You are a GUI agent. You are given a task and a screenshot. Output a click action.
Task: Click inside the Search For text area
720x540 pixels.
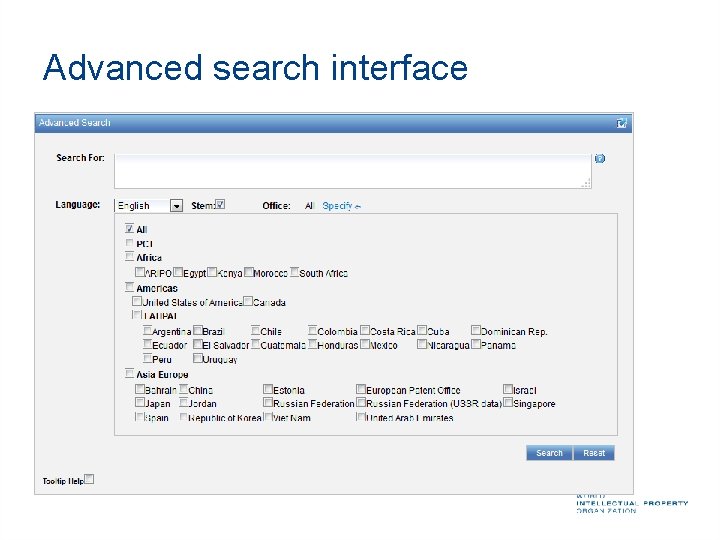pyautogui.click(x=353, y=171)
